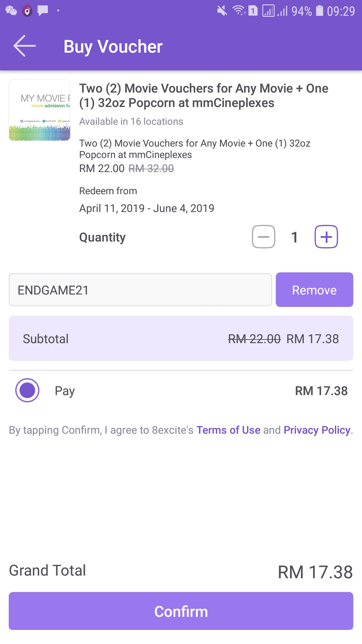Tap the Subtotal price row
This screenshot has height=644, width=362.
[181, 338]
